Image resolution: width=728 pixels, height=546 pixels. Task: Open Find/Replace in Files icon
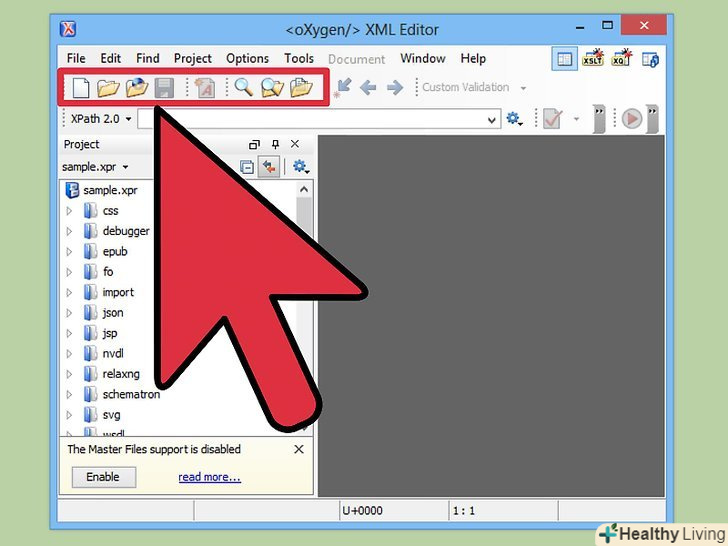[272, 87]
